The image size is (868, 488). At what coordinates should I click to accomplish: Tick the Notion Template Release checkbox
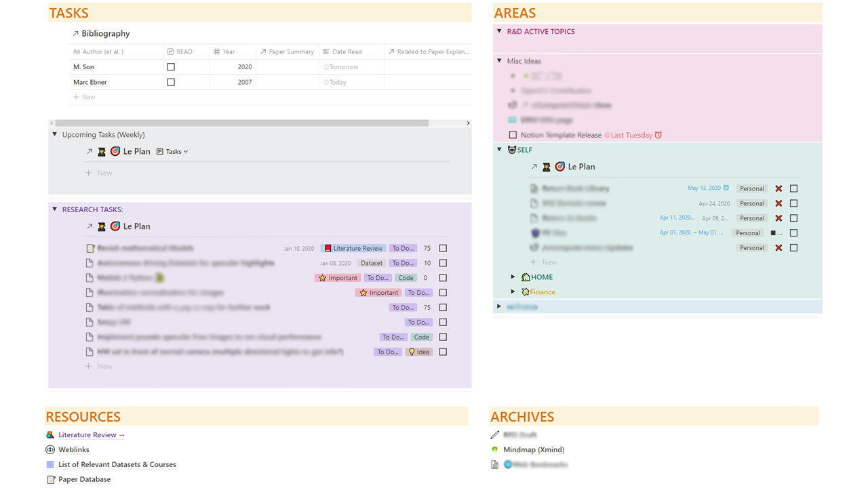tap(513, 136)
